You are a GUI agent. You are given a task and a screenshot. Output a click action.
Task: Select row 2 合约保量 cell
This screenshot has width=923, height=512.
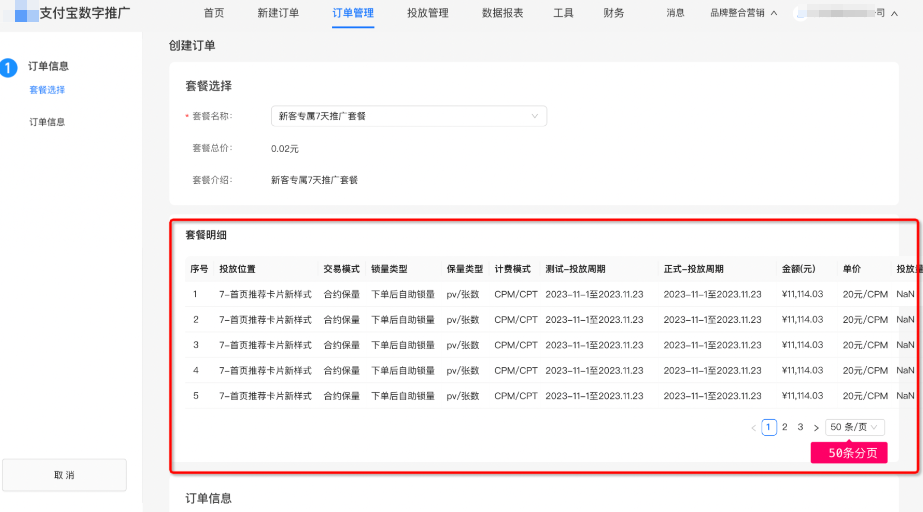click(341, 320)
